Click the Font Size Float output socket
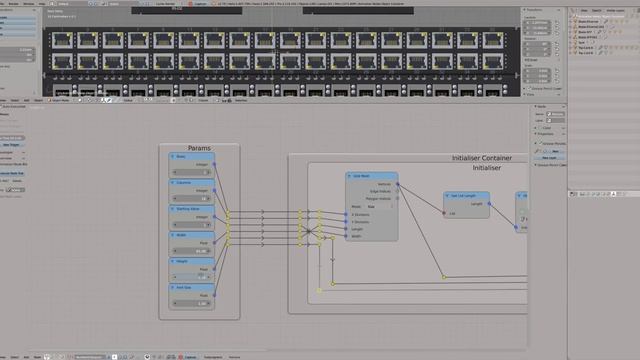 (x=214, y=295)
